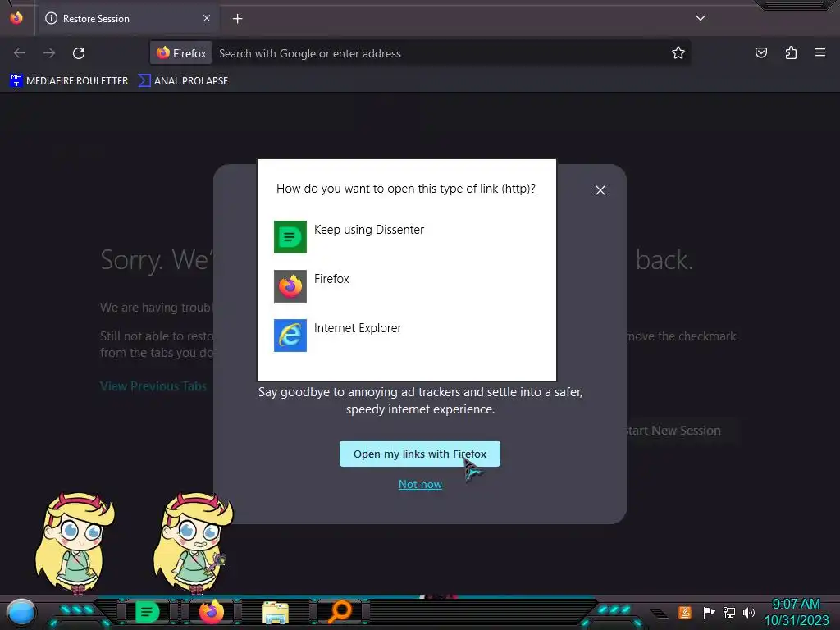Go back with the back arrow

click(x=20, y=53)
